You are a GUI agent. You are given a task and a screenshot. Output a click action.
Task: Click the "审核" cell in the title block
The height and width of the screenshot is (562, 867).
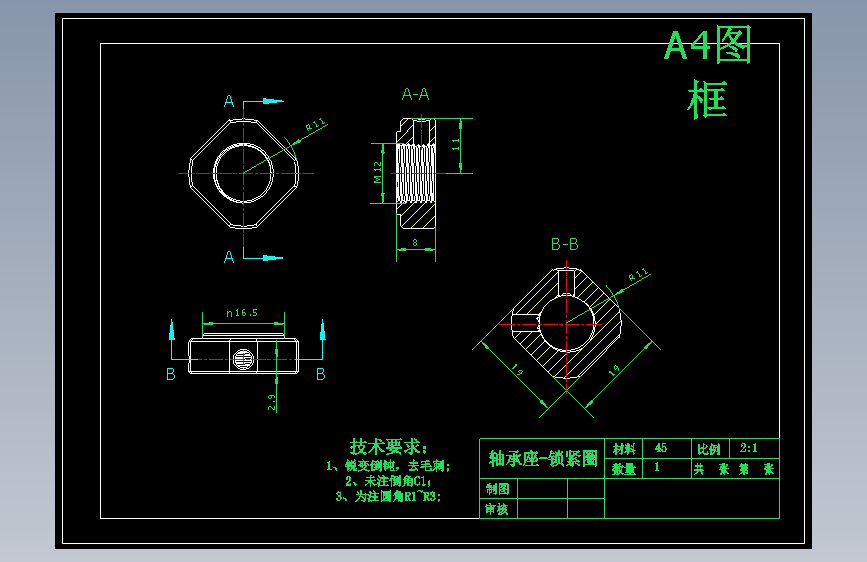point(497,509)
